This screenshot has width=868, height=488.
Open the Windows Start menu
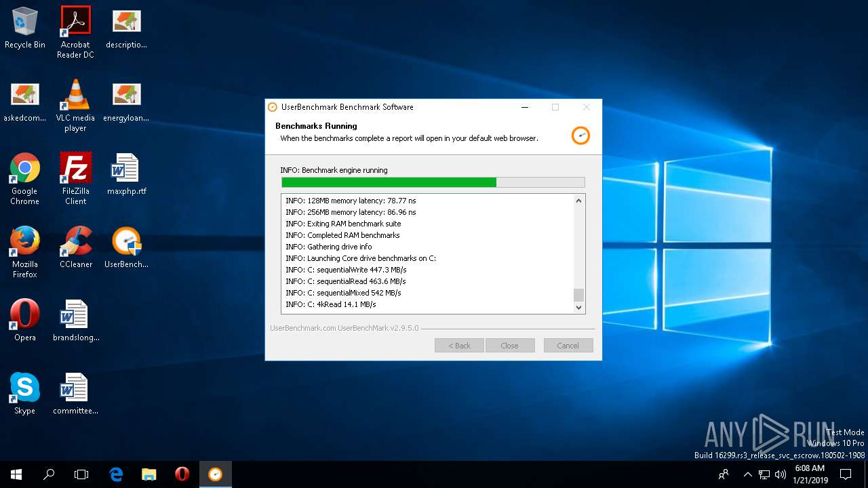coord(16,474)
